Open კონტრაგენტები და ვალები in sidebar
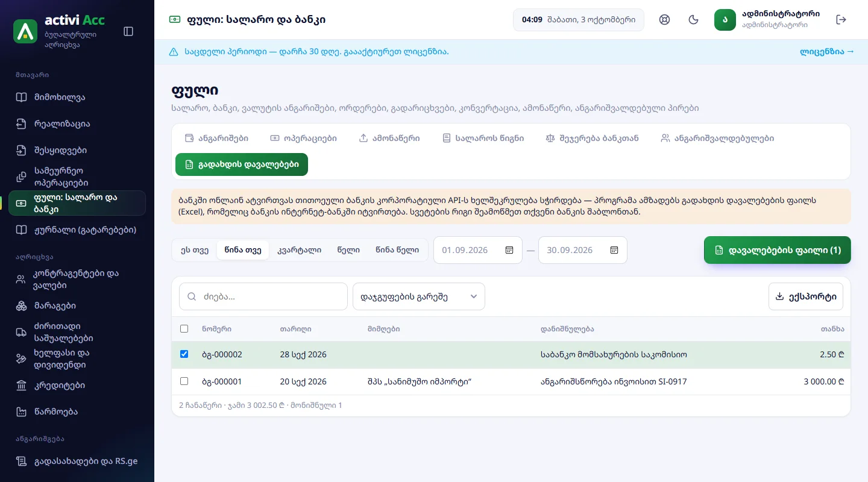The image size is (868, 482). click(77, 279)
